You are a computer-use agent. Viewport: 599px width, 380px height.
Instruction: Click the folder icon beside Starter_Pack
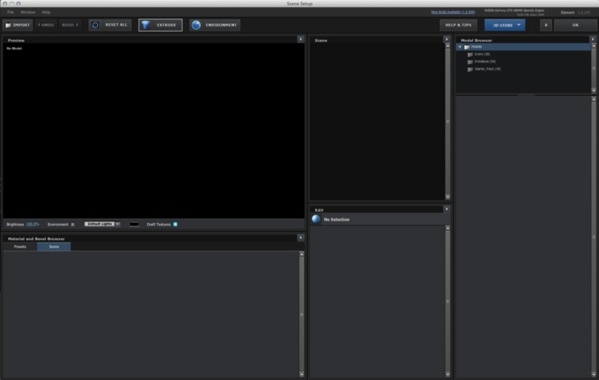click(470, 69)
